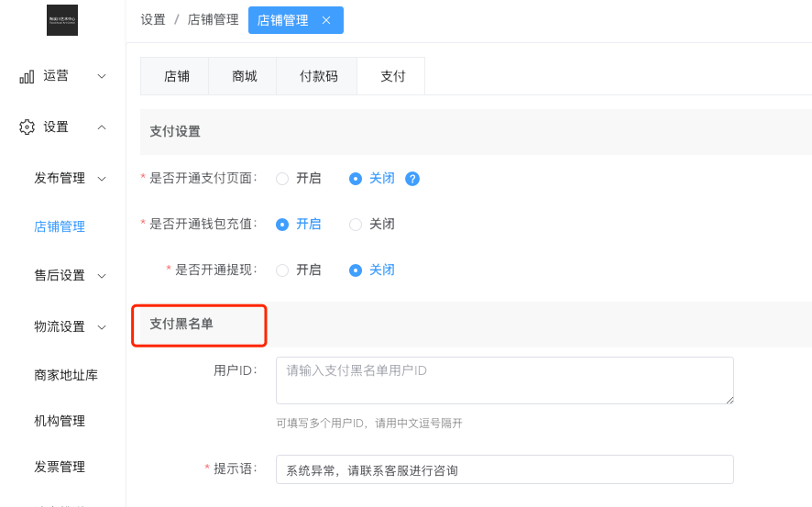812x507 pixels.
Task: Select 关闭 for 是否开通钱包充值
Action: coord(356,225)
